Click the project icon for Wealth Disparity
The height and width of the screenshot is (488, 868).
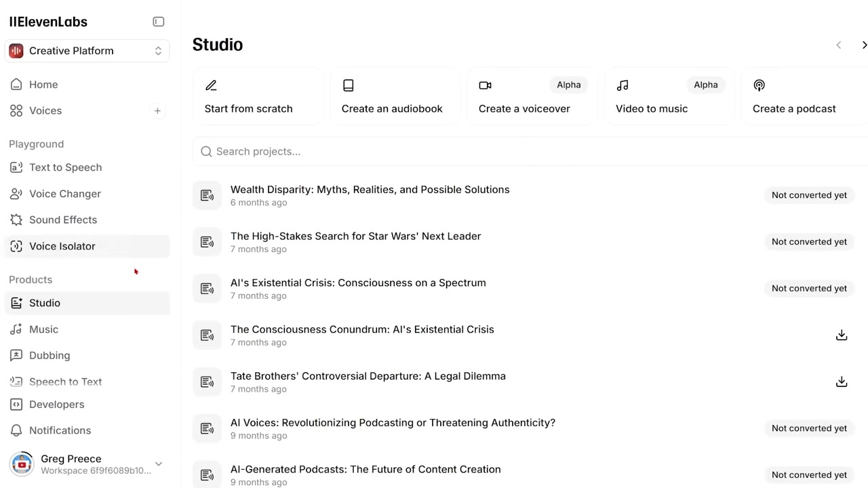click(x=207, y=195)
